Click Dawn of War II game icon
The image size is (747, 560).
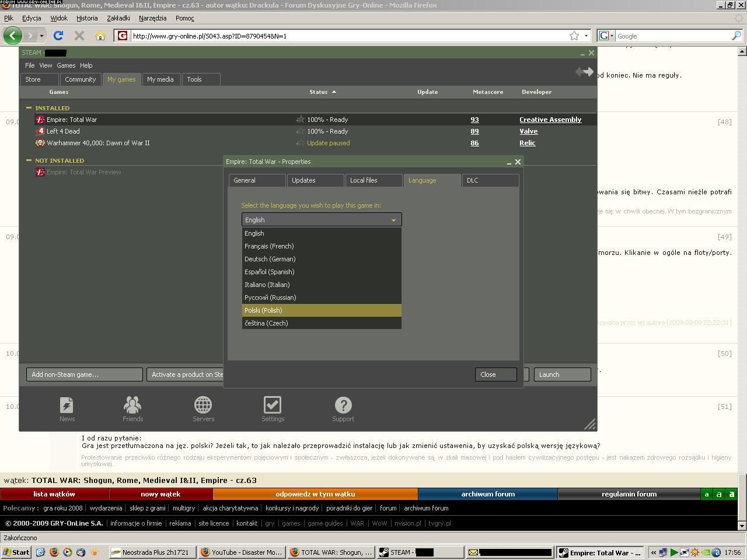click(40, 143)
